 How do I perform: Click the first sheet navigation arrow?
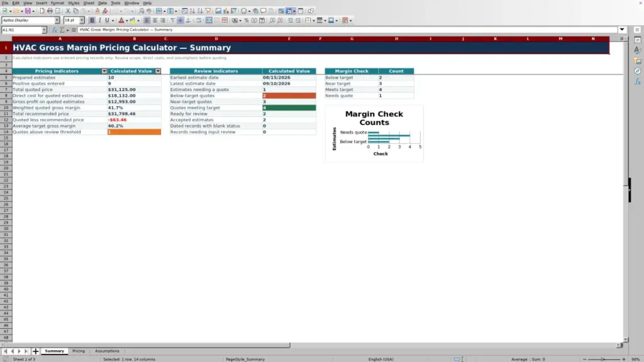point(5,351)
